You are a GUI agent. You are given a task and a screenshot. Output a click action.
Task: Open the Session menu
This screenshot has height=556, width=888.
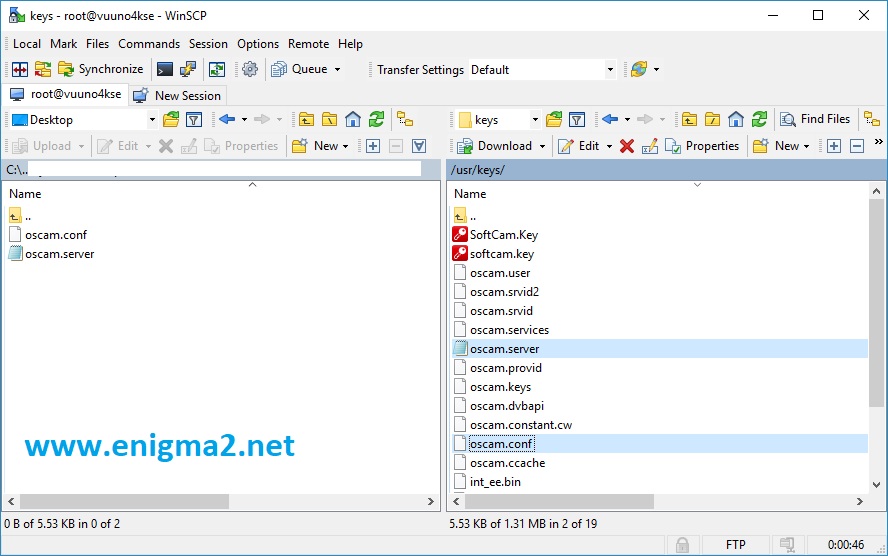[208, 44]
